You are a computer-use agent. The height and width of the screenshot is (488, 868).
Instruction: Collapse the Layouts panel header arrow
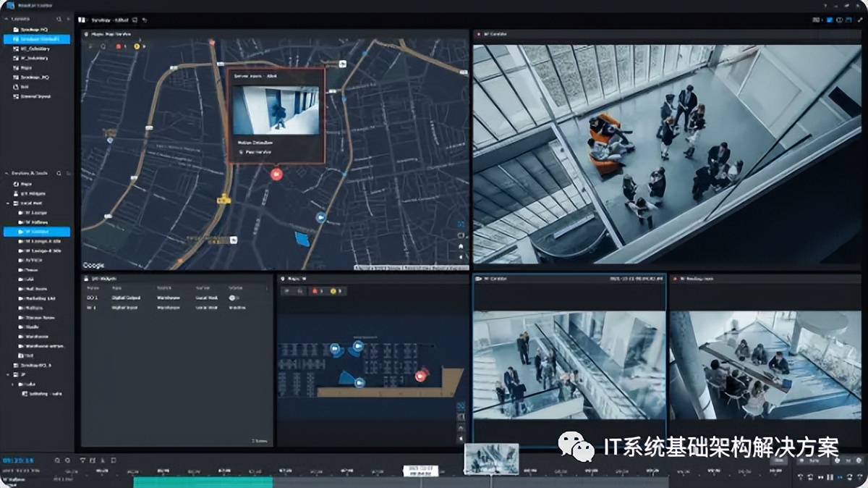[x=7, y=19]
